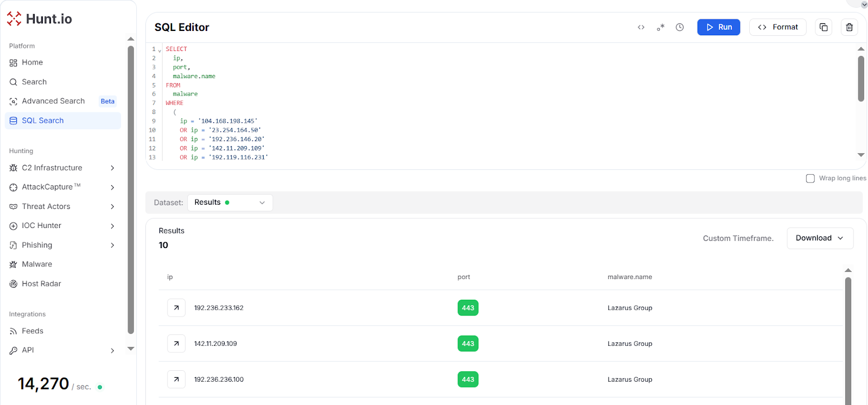Click port 443 badge for 142.11.209.109

click(x=468, y=344)
